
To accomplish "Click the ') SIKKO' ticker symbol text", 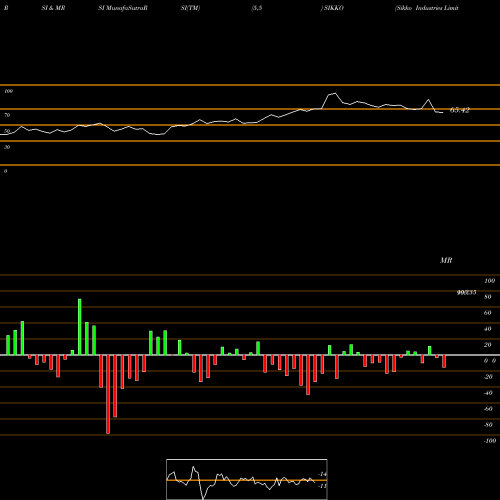I will (x=332, y=8).
